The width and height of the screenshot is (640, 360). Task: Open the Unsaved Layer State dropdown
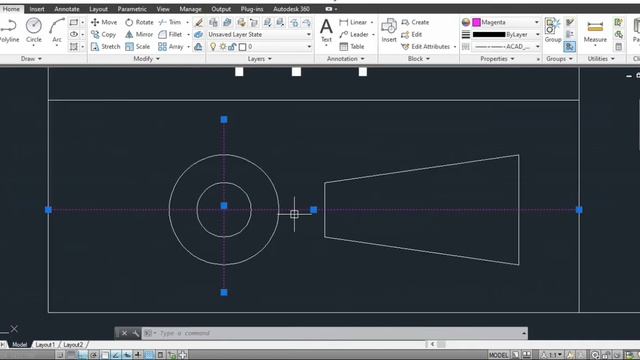(260, 34)
